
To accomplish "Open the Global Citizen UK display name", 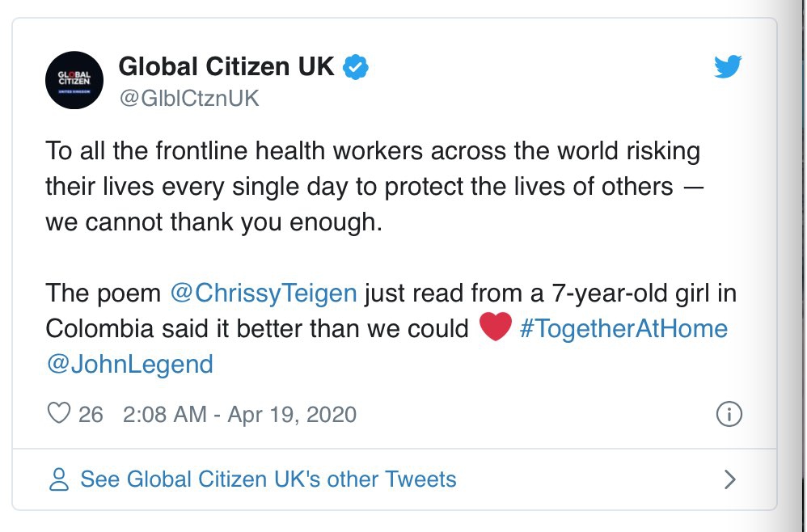I will [226, 66].
